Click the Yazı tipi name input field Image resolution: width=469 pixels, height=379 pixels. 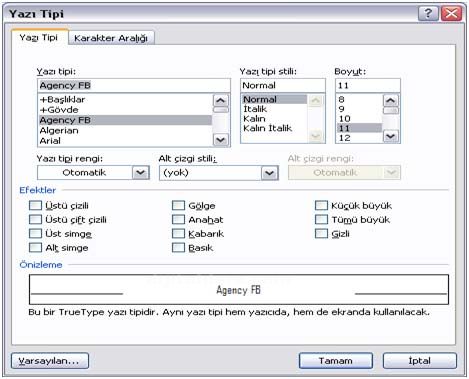[x=134, y=85]
